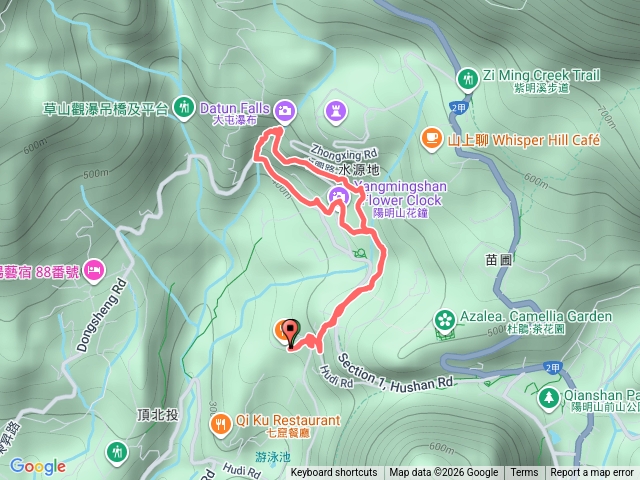The image size is (640, 480).
Task: Click the red destination pin marker
Action: 291,333
